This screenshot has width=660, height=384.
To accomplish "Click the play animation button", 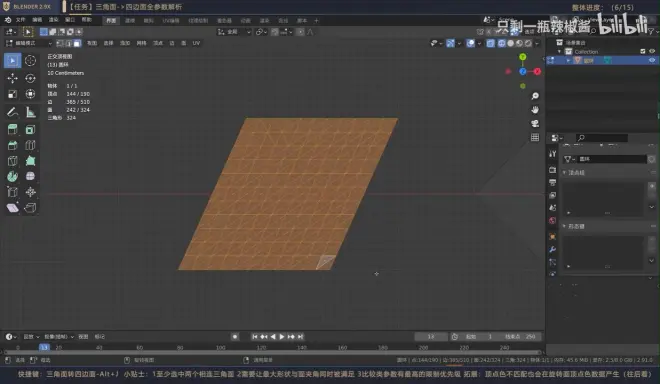I will [x=282, y=336].
